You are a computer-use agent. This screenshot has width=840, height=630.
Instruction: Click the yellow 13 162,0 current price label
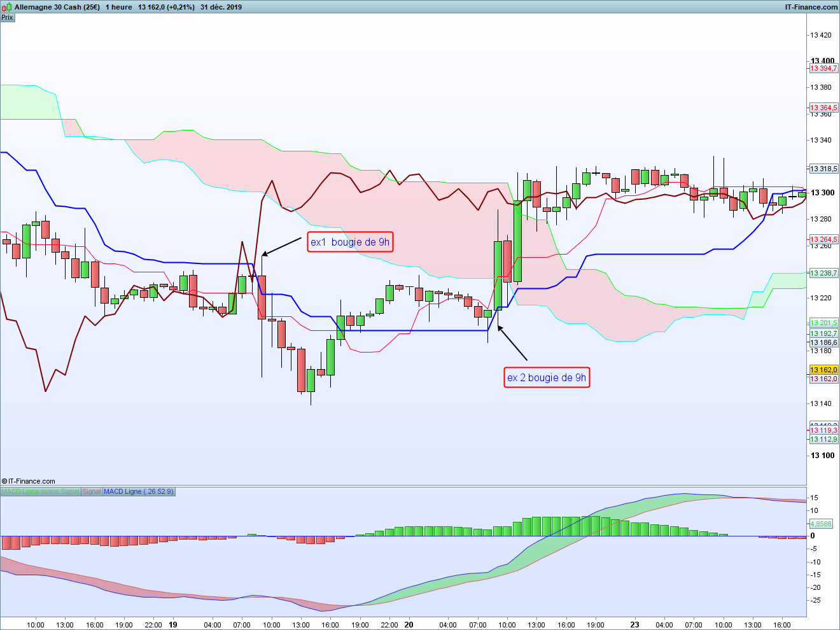[823, 370]
